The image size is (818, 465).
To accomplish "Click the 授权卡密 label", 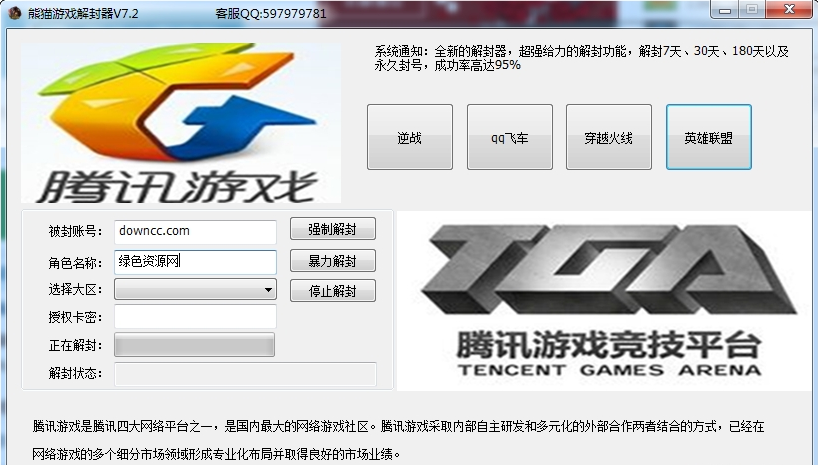I will (75, 317).
